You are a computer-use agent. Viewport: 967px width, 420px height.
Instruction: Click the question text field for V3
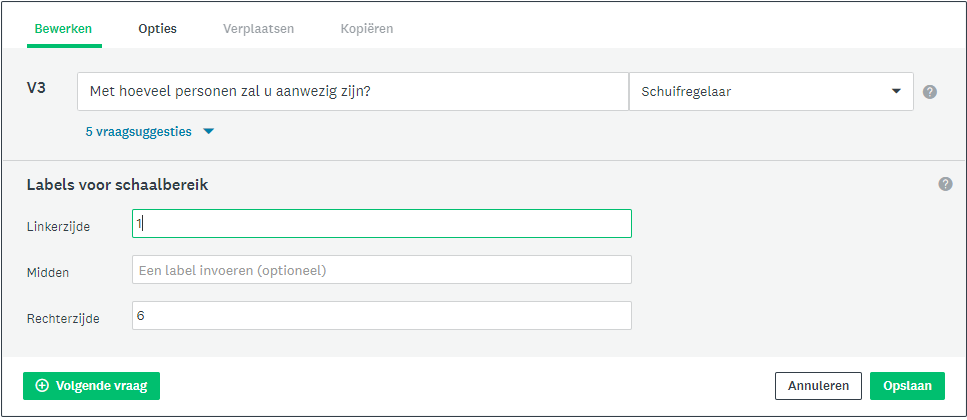coord(353,92)
